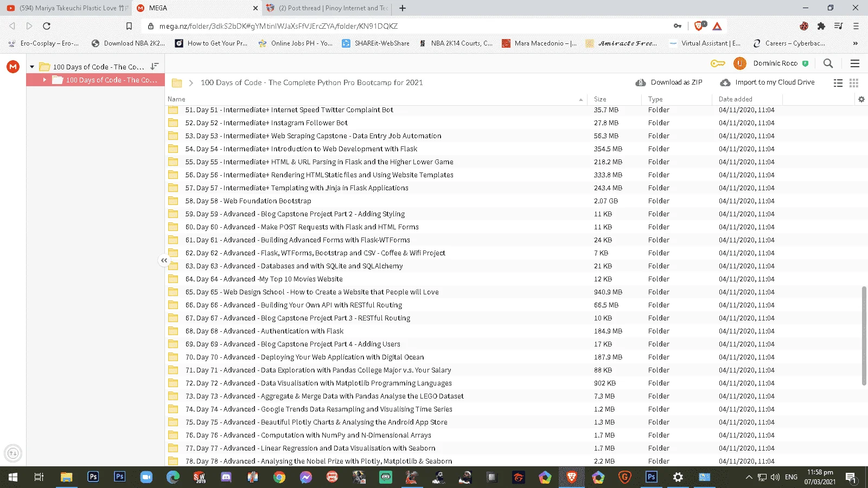Sort files by Name column

[x=176, y=99]
